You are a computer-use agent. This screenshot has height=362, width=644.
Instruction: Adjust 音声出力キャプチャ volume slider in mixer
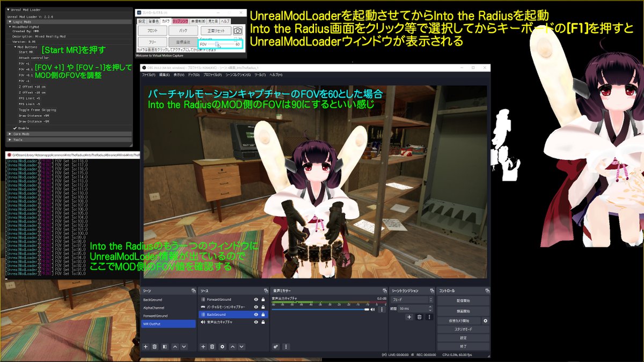tap(320, 309)
